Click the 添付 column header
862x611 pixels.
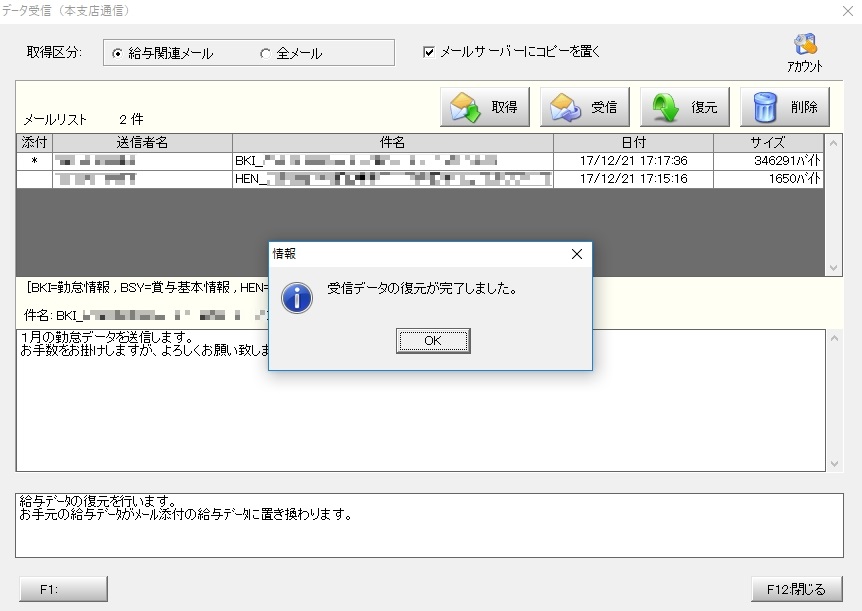tap(34, 142)
